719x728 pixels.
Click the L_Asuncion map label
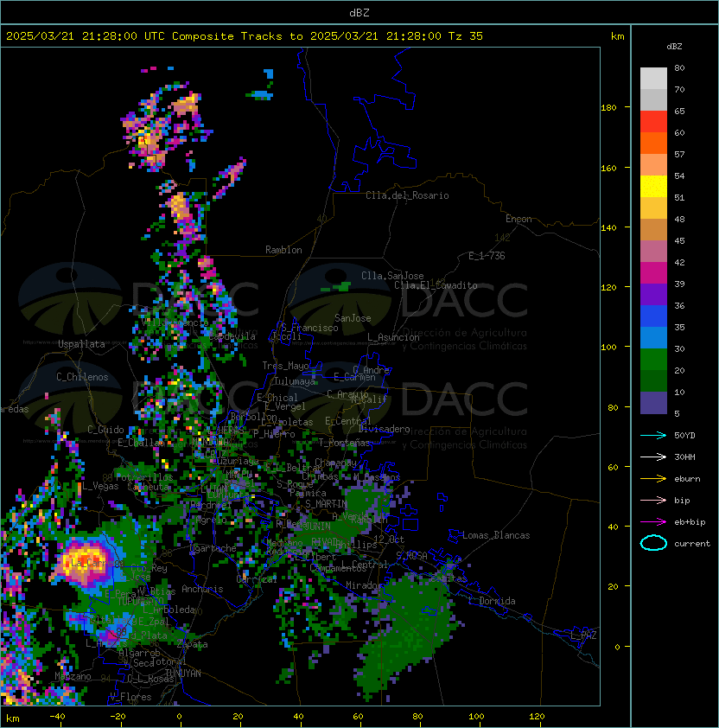(x=393, y=337)
